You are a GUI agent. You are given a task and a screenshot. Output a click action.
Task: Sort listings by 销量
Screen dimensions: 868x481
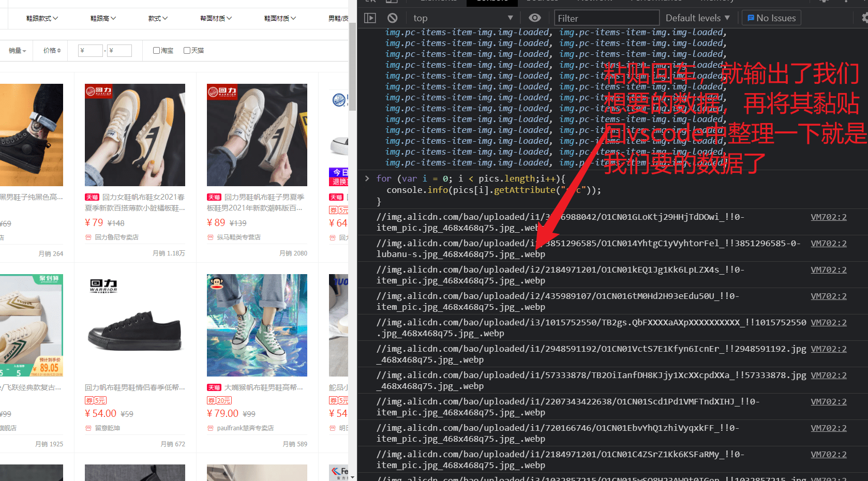17,51
